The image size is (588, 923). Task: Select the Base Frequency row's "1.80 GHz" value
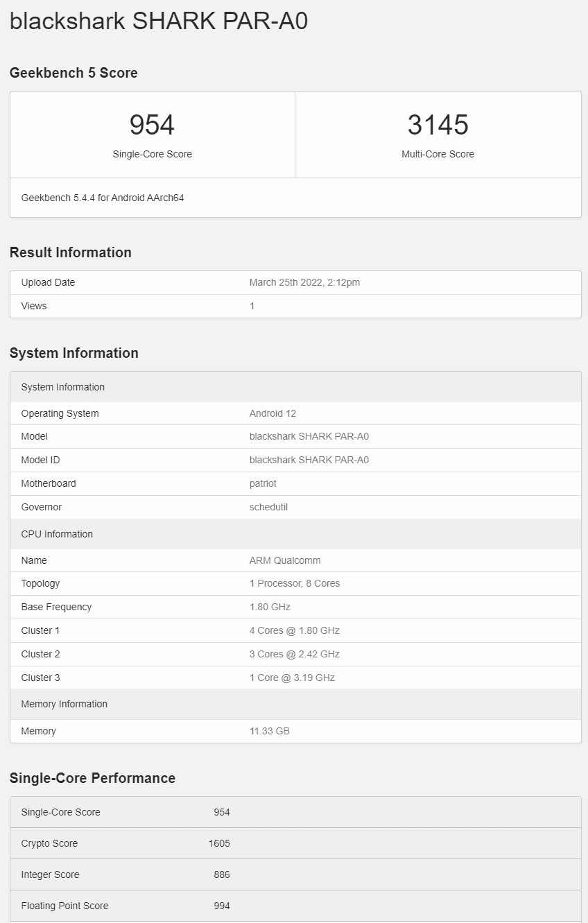(x=270, y=607)
